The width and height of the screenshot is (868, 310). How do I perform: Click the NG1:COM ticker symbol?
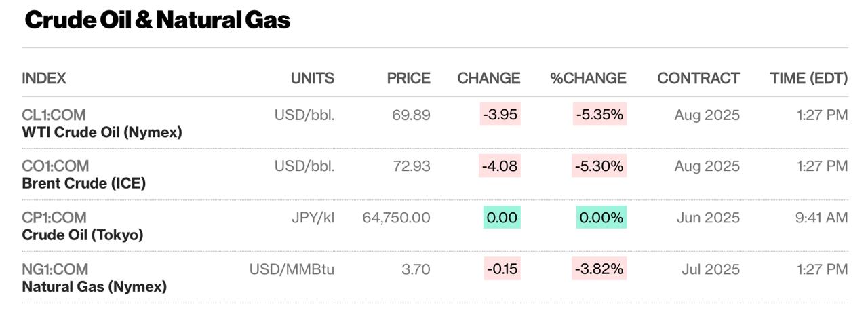coord(55,269)
